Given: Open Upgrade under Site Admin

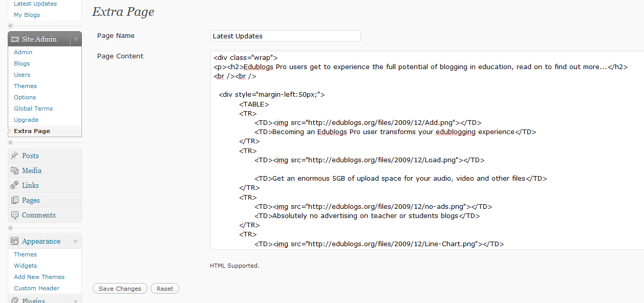Looking at the screenshot, I should 26,120.
